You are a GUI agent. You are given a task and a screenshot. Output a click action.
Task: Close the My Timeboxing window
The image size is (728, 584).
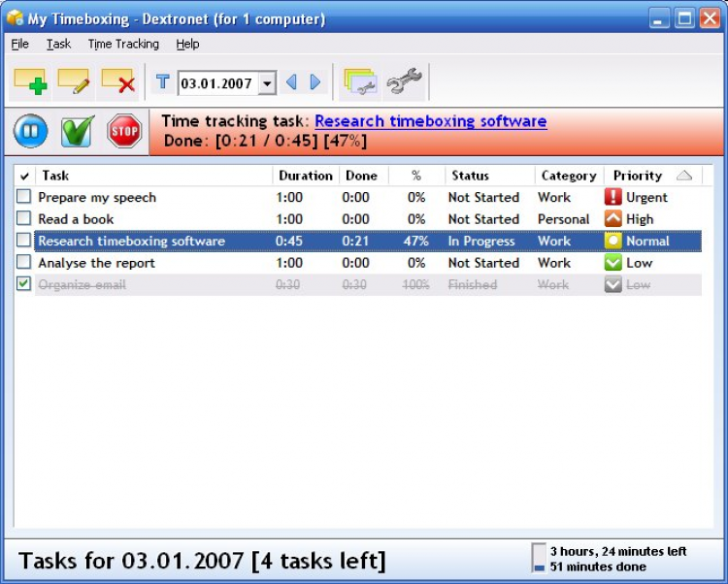(x=710, y=18)
